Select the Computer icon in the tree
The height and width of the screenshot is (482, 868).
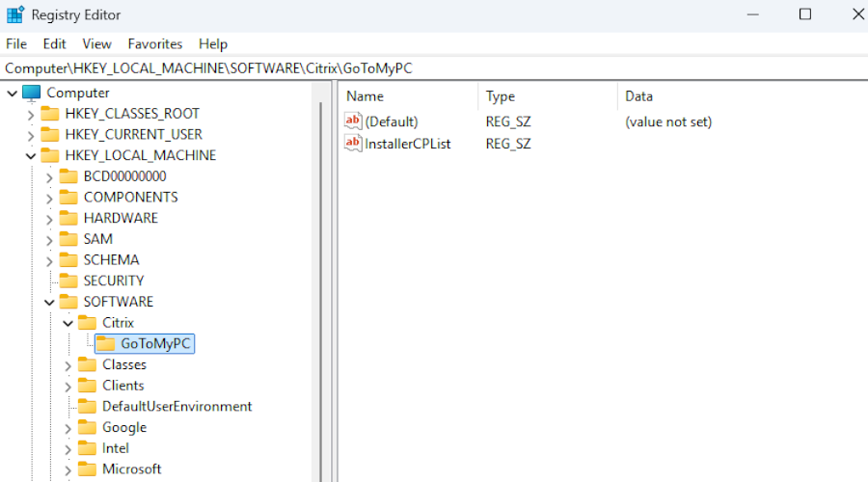pos(32,93)
